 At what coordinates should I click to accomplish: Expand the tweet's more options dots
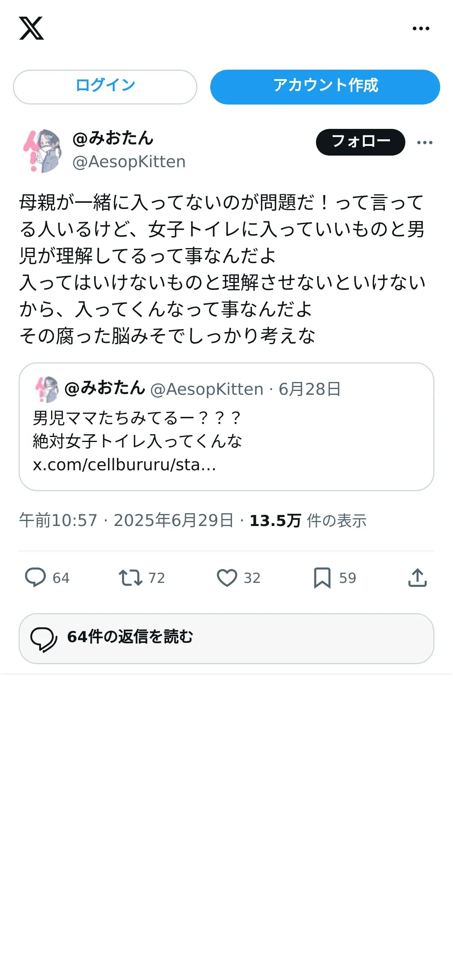(x=425, y=142)
